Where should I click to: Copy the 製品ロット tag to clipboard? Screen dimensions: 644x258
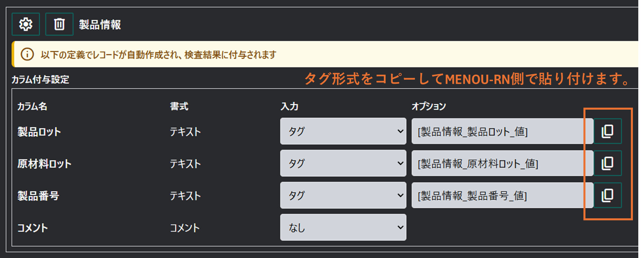tap(607, 131)
